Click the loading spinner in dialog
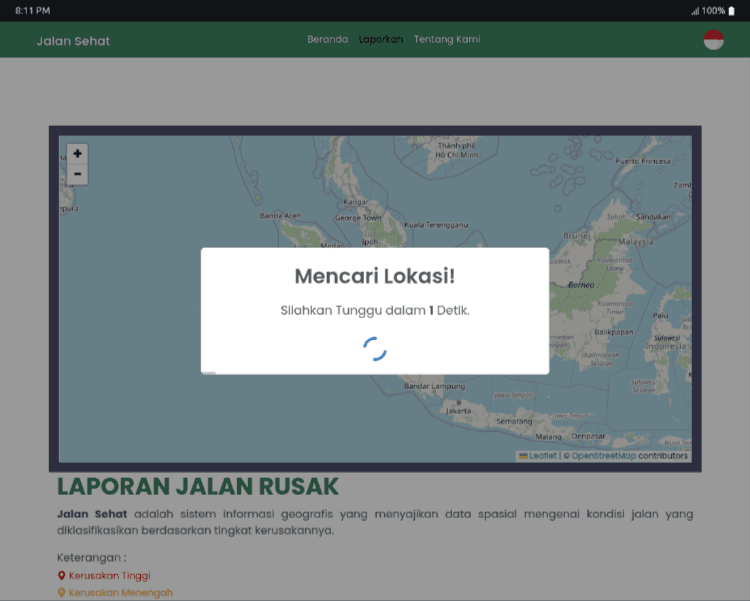 (375, 348)
